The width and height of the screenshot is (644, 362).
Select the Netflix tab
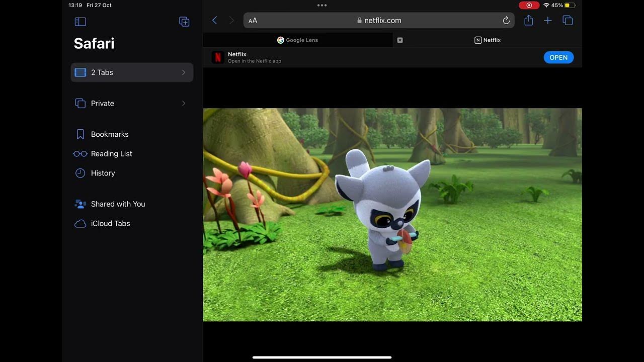(488, 40)
